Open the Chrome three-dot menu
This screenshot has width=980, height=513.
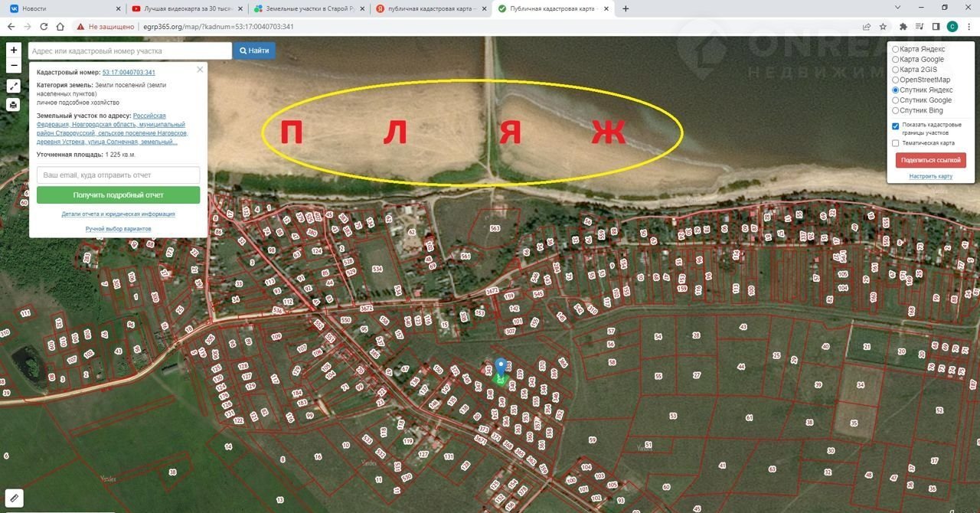968,26
